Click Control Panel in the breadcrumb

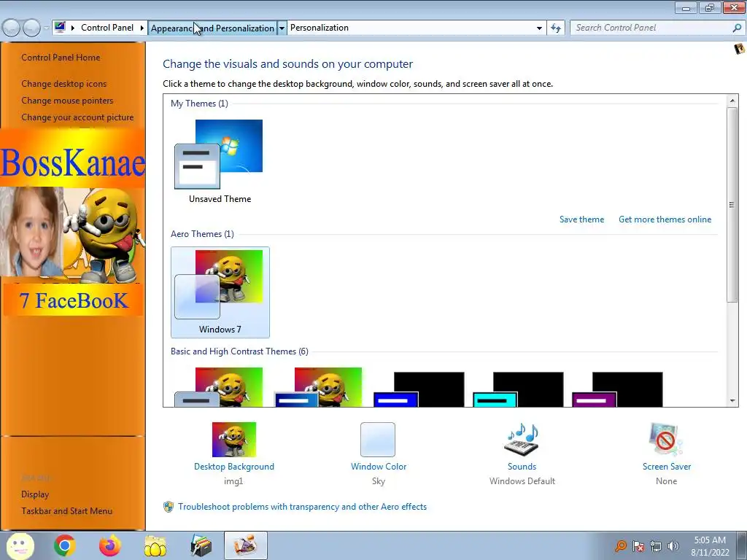pos(107,28)
